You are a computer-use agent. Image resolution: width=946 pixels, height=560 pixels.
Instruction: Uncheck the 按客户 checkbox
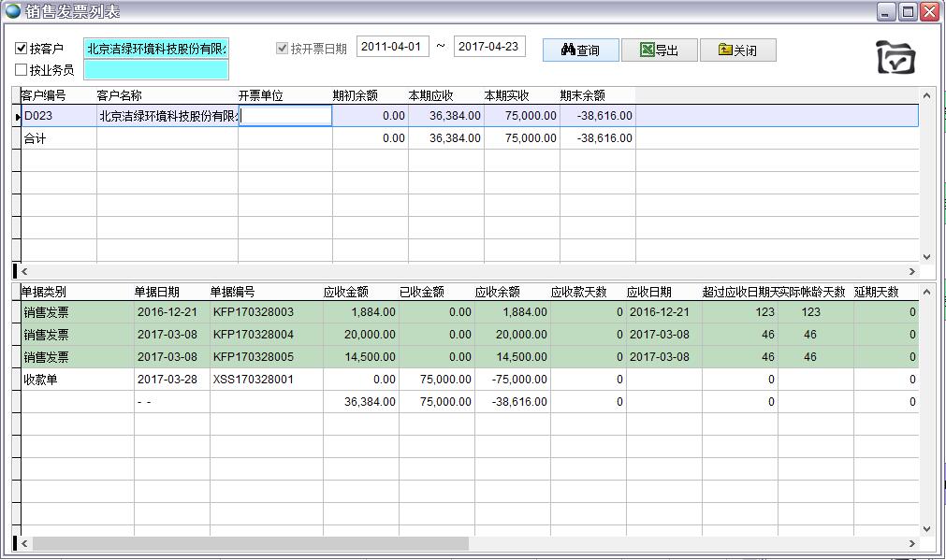(22, 49)
